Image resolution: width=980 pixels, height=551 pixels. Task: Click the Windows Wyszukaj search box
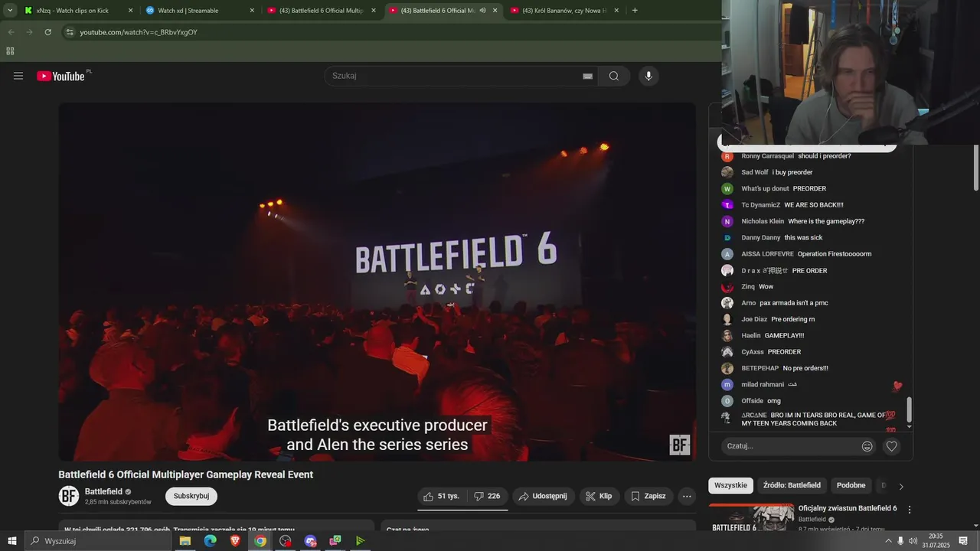(98, 541)
